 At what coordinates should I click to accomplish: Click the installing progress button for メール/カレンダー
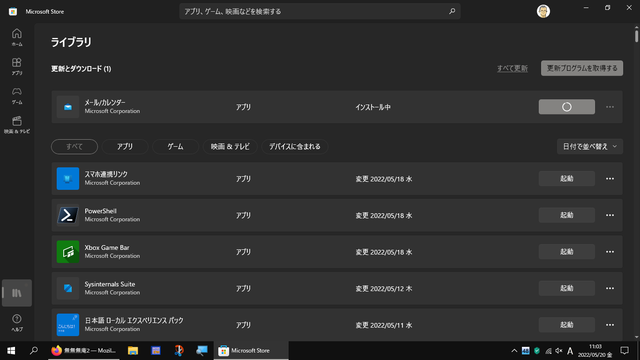click(567, 107)
